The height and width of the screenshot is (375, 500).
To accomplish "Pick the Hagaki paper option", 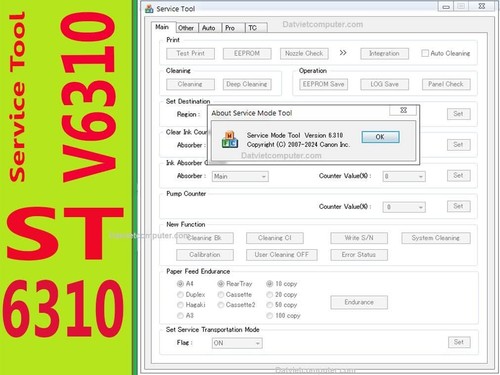I will (180, 305).
